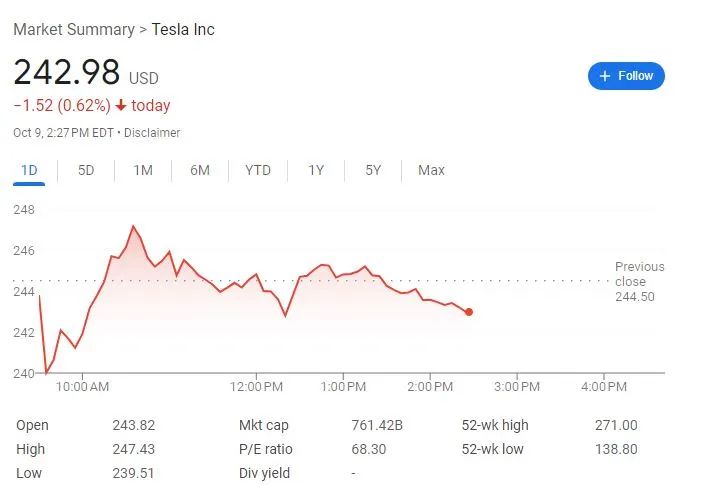Click the P/E ratio label
The image size is (705, 485).
(x=266, y=449)
